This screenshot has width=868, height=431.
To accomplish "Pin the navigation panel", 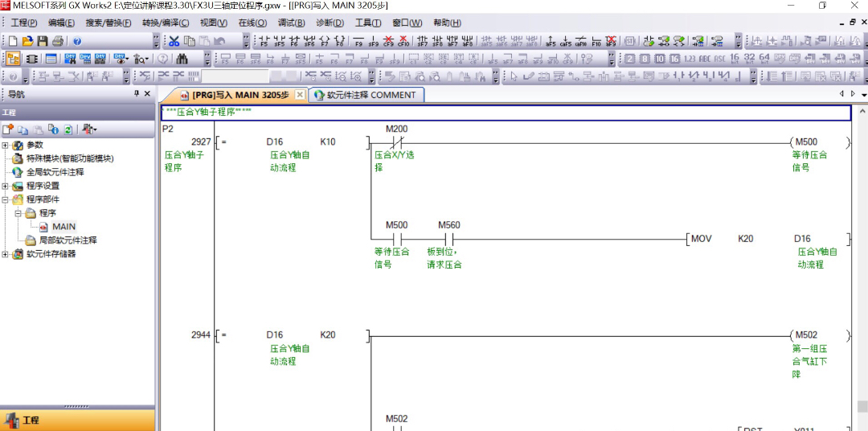I will click(137, 93).
